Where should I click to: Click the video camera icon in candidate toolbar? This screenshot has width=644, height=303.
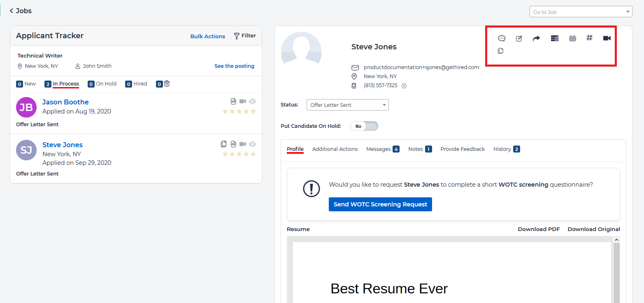607,38
